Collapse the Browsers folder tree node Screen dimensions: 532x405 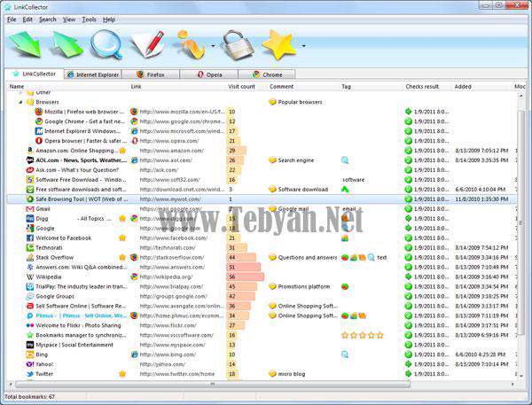(x=20, y=102)
